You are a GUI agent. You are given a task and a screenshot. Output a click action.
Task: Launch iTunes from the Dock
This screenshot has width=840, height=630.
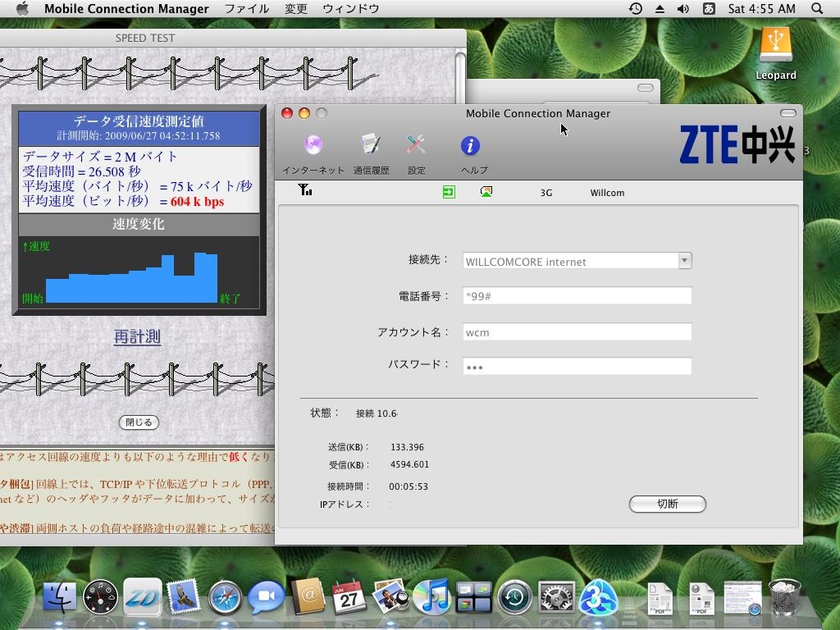click(x=431, y=597)
